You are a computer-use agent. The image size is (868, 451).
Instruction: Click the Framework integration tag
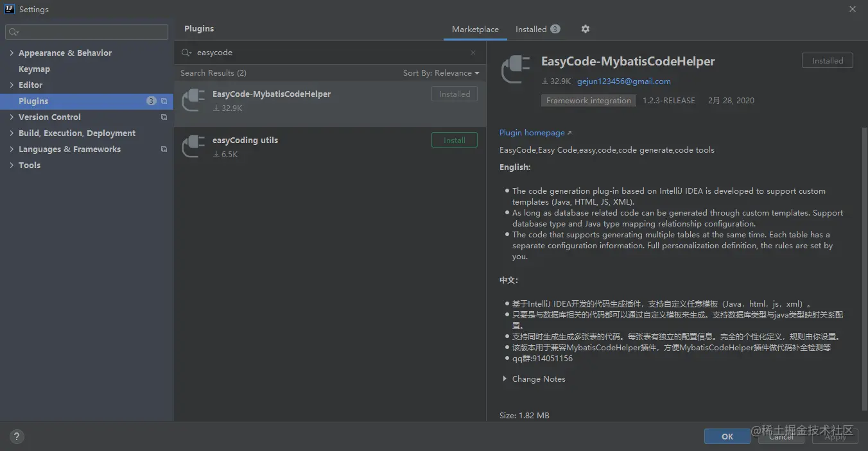[589, 101]
